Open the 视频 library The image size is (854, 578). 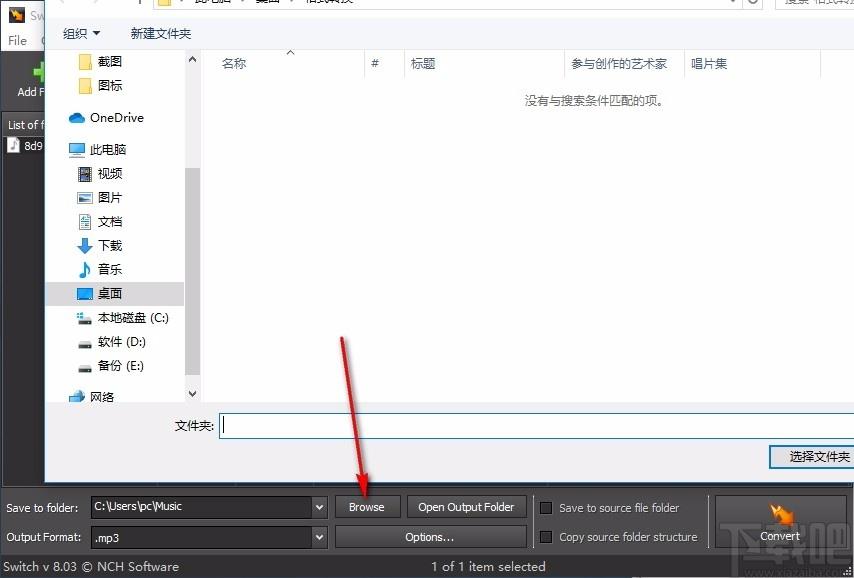click(109, 174)
